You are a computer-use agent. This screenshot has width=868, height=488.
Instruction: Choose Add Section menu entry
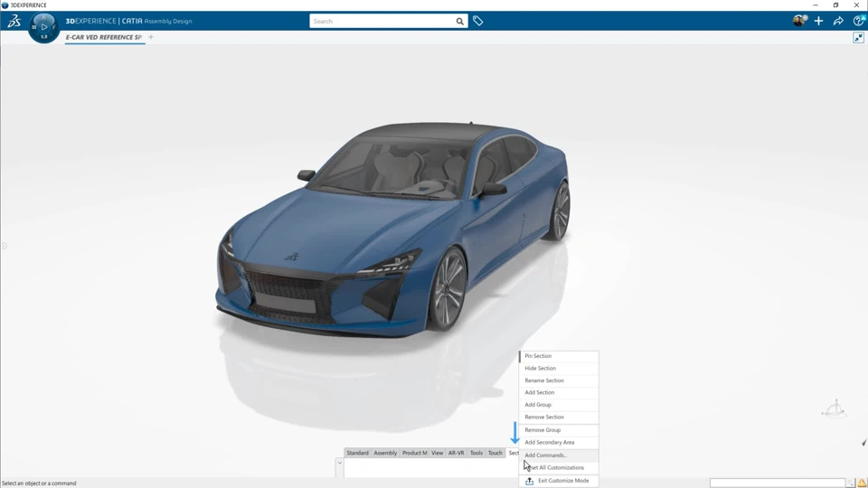coord(559,392)
